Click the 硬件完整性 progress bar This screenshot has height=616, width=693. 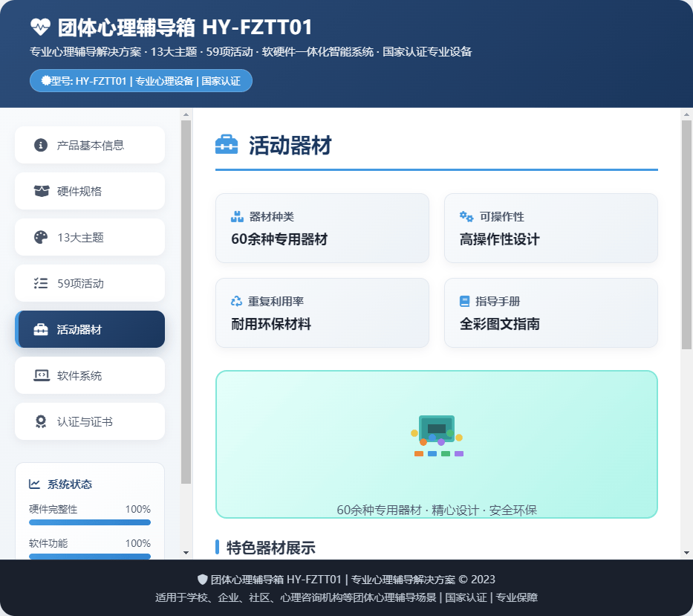(90, 522)
